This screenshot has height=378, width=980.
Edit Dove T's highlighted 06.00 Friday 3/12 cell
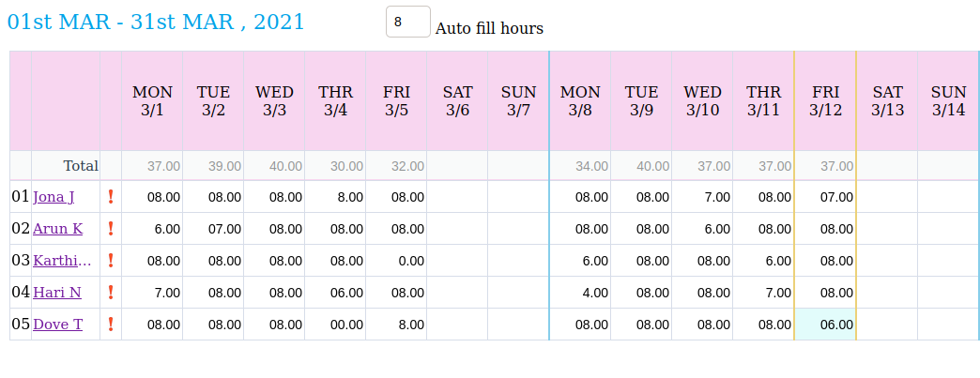click(825, 325)
